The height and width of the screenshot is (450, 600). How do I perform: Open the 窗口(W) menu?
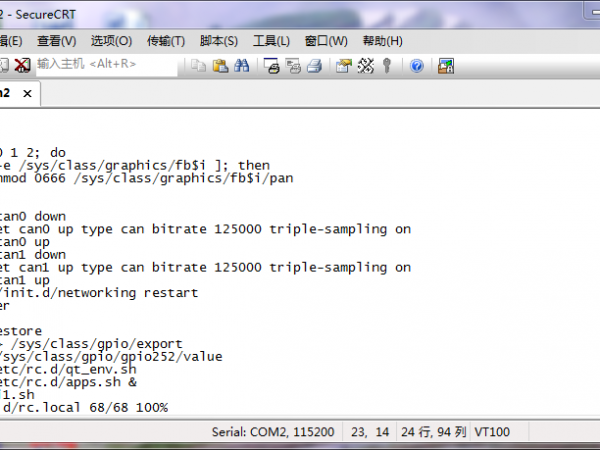[x=326, y=41]
